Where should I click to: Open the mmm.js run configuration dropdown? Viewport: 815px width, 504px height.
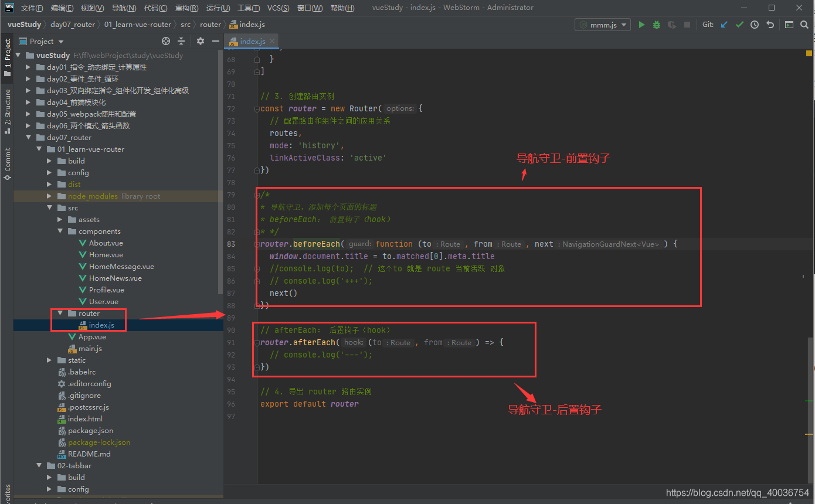[x=603, y=25]
